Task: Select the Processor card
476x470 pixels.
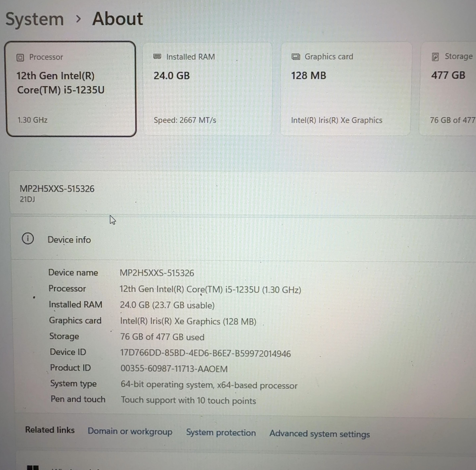Action: 71,89
